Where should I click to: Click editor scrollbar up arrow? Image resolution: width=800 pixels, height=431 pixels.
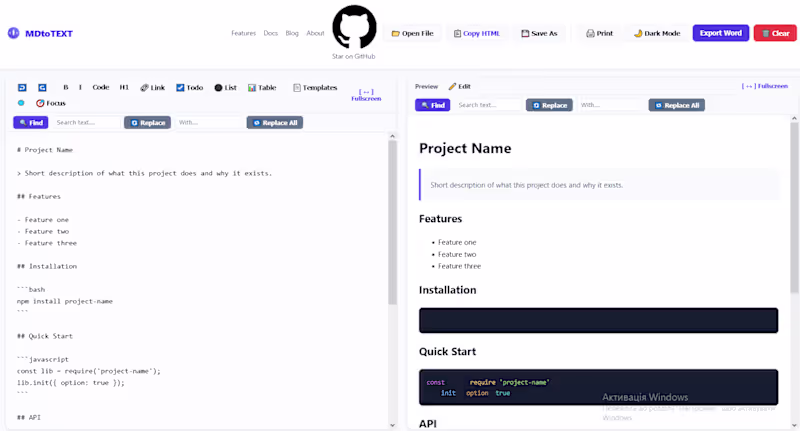tap(392, 136)
